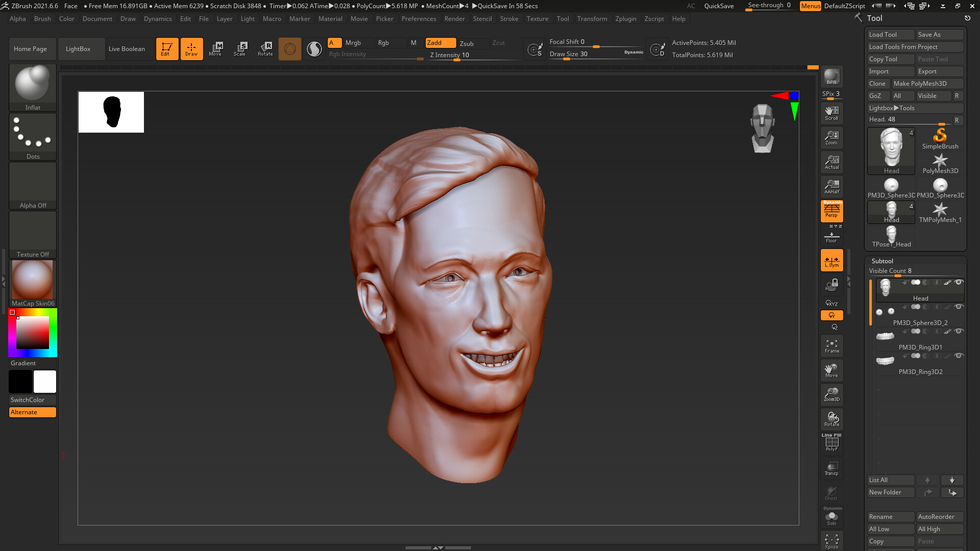Toggle L.Sym symmetry on the right shelf
The image size is (980, 551).
tap(831, 260)
